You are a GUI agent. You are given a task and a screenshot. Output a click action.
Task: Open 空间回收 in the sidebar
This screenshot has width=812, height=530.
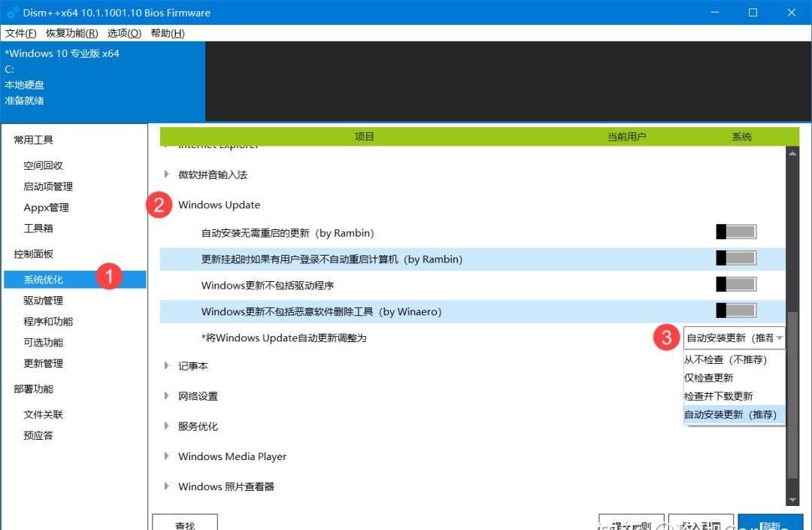(x=43, y=165)
